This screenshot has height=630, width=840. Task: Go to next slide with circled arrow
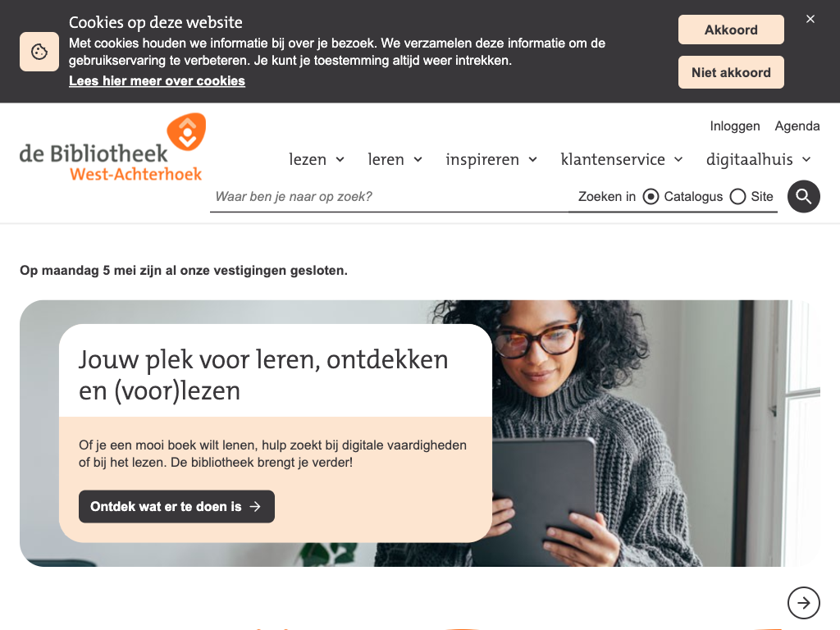(x=803, y=603)
